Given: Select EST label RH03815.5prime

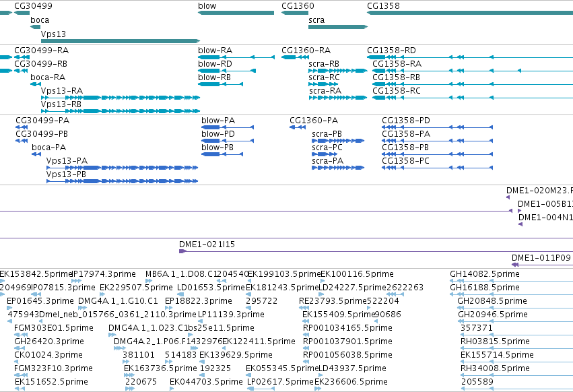Looking at the screenshot, I should (495, 341).
